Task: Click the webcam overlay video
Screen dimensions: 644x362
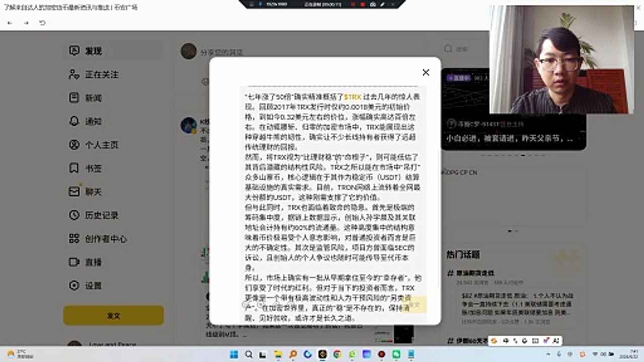Action: tap(562, 59)
